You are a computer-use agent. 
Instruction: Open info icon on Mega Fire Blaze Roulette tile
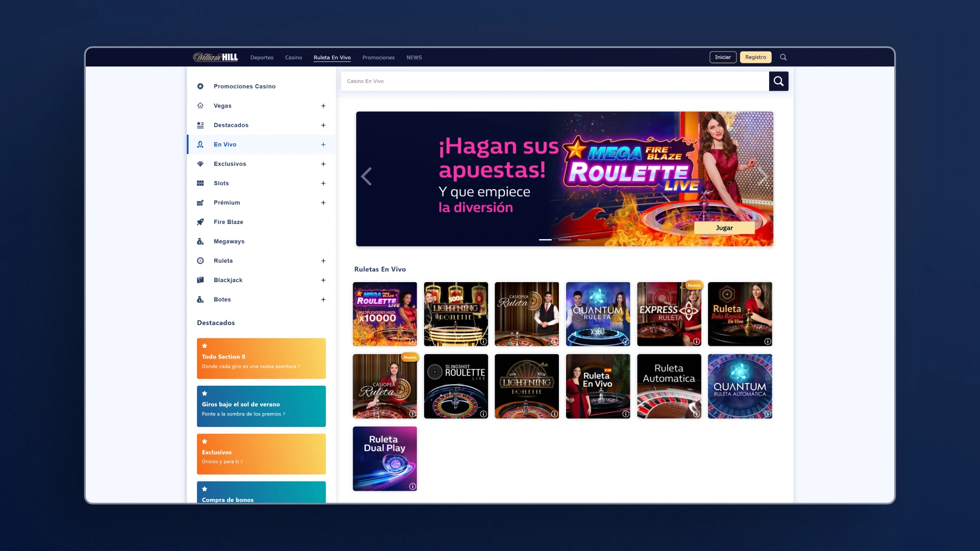(412, 341)
